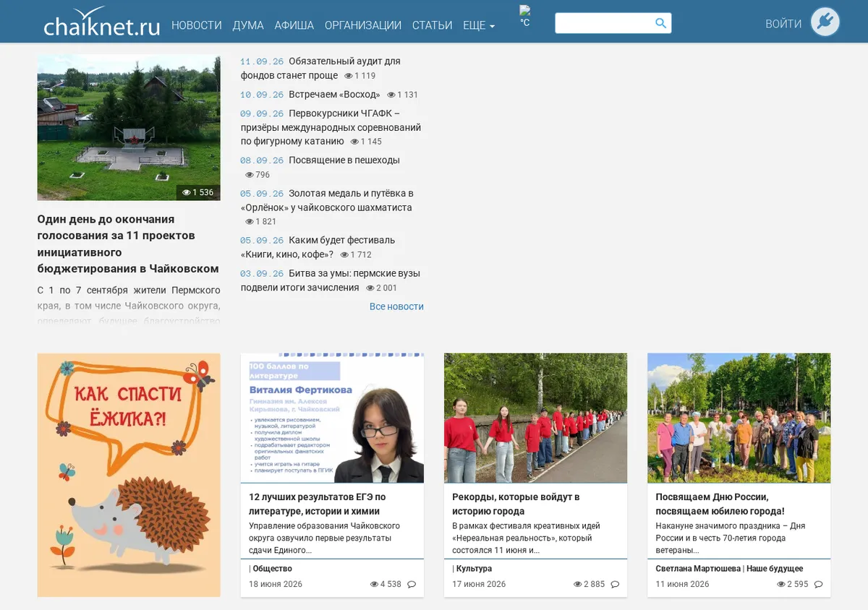Read the Встречаем «Восход» news item

tap(334, 95)
